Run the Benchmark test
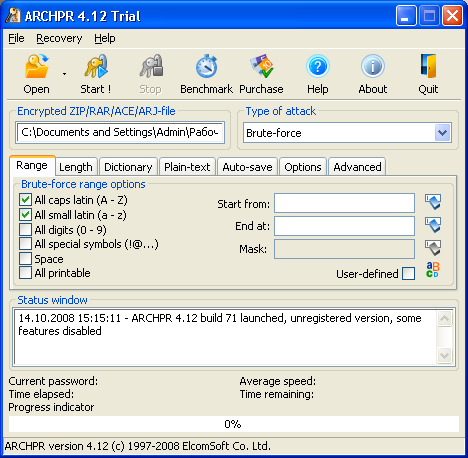The height and width of the screenshot is (458, 468). (x=206, y=74)
